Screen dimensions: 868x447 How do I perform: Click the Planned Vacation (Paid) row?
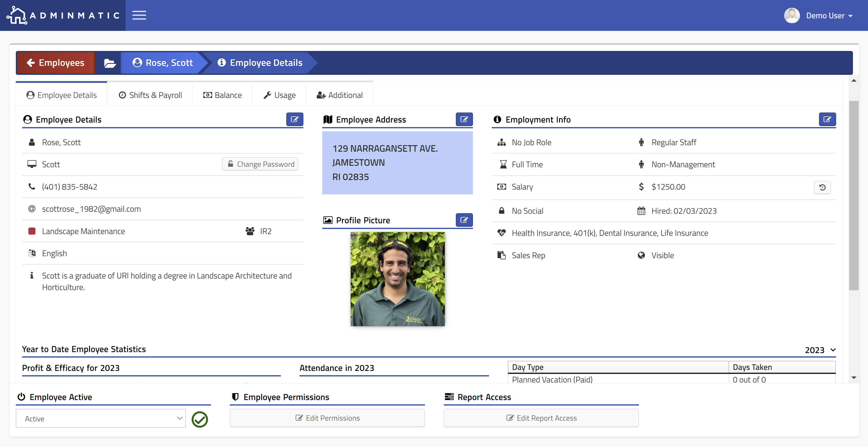[672, 379]
